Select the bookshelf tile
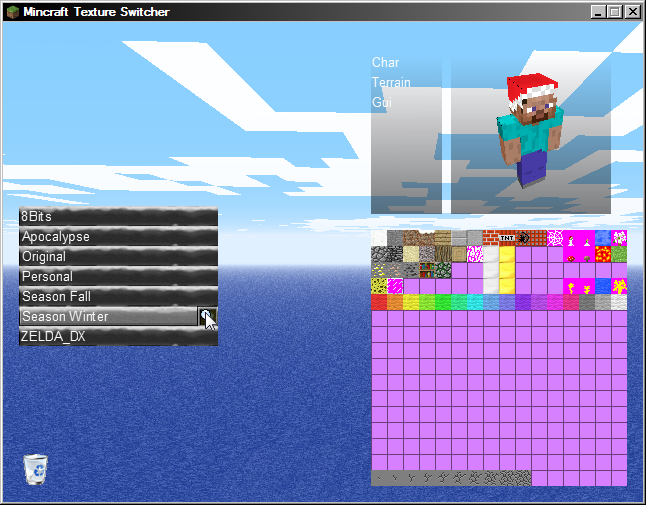 pos(427,270)
